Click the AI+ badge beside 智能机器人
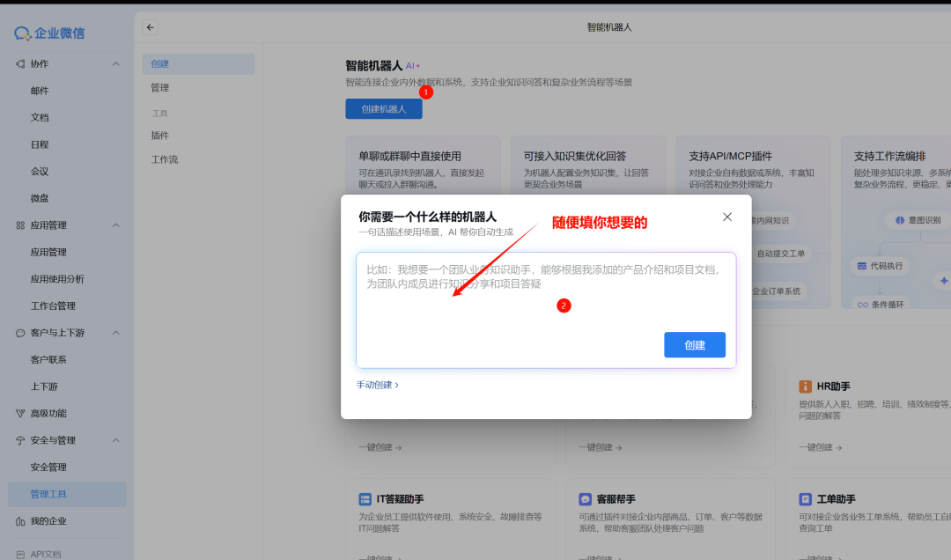 tap(412, 65)
